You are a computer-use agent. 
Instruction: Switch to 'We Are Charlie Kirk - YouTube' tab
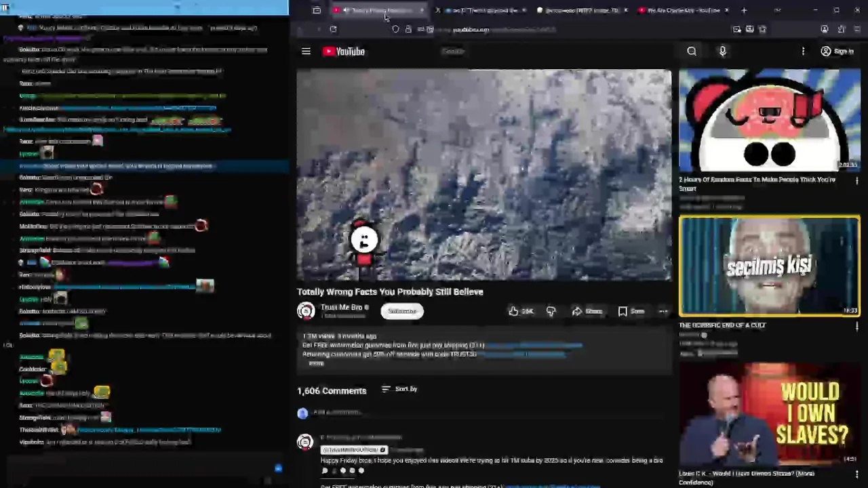tap(684, 10)
